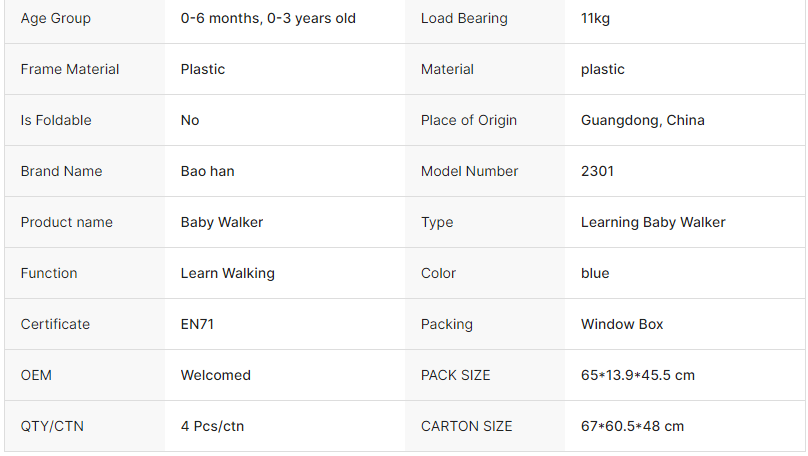
Task: Select the 11kg value
Action: pyautogui.click(x=597, y=18)
